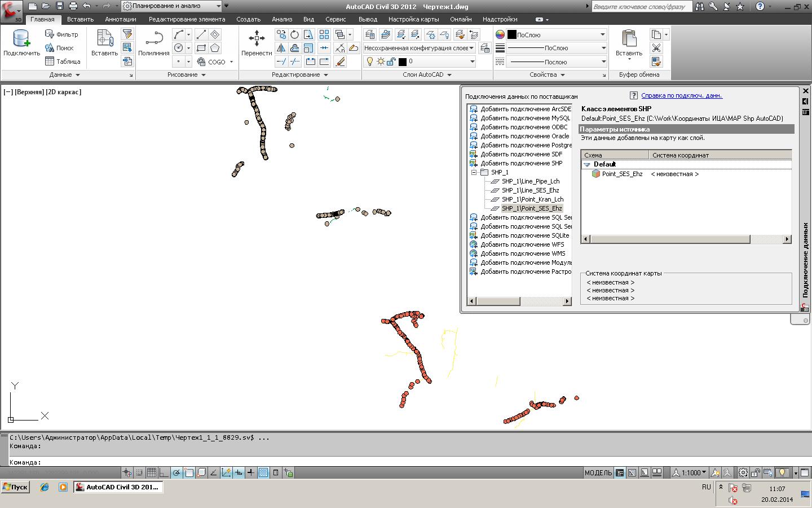This screenshot has width=812, height=508.
Task: Click the help question mark in title bar
Action: 760,6
